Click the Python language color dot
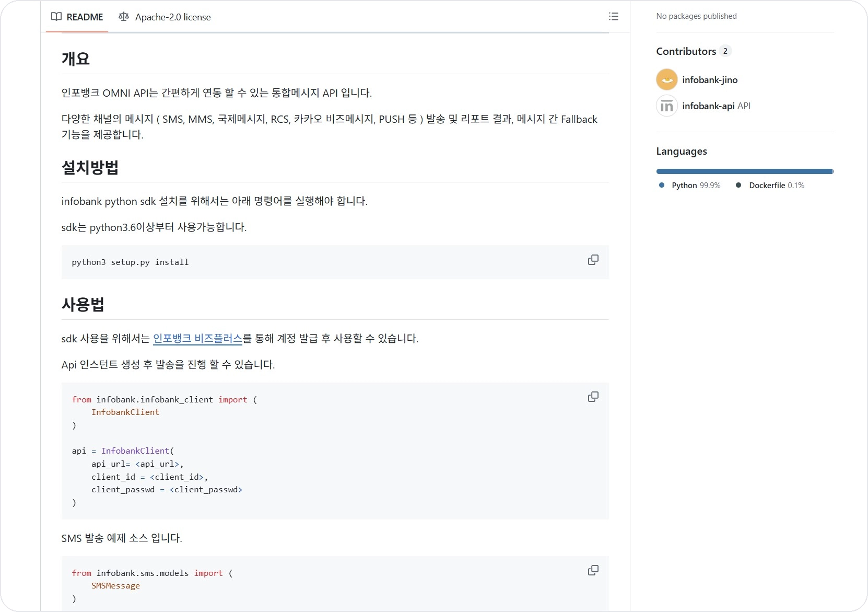 click(662, 185)
